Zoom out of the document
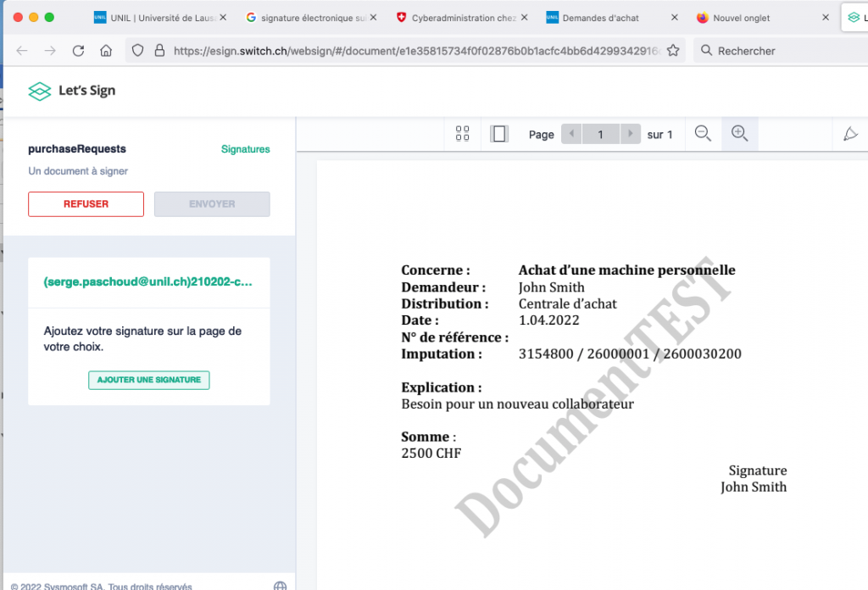This screenshot has width=868, height=590. click(x=703, y=134)
